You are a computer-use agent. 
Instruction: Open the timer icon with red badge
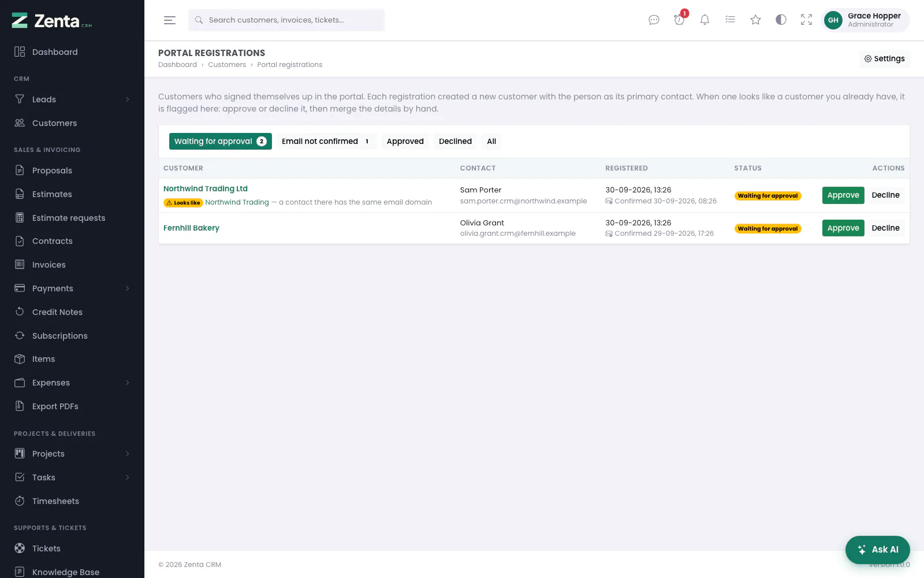pos(679,20)
